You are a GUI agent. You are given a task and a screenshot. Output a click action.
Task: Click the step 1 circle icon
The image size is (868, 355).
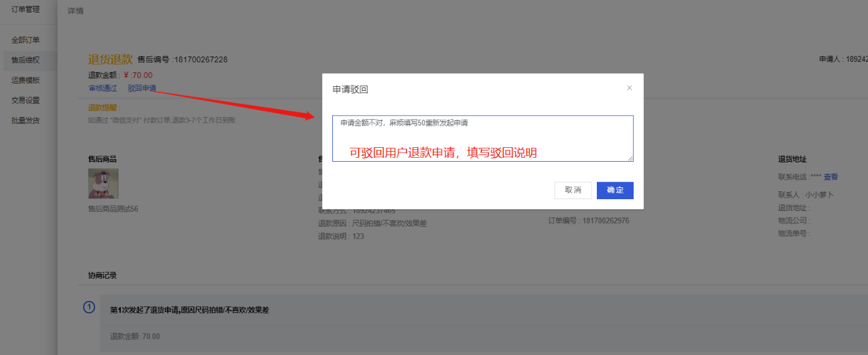click(89, 308)
